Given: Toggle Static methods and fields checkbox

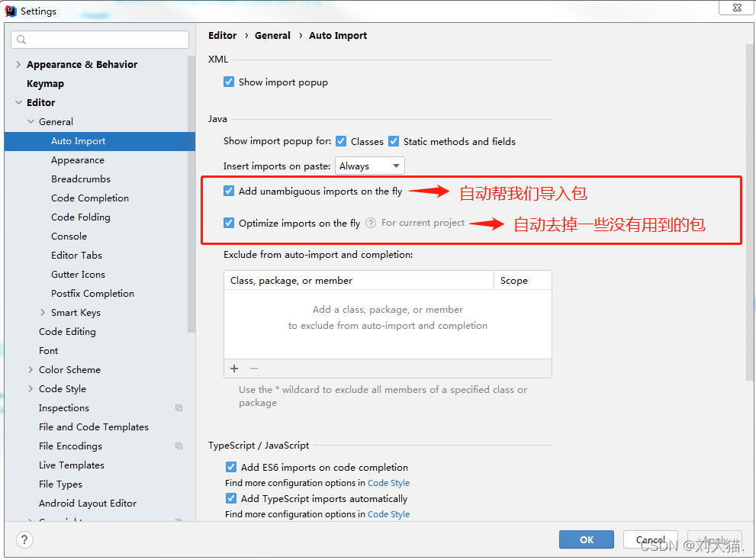Looking at the screenshot, I should coord(394,141).
